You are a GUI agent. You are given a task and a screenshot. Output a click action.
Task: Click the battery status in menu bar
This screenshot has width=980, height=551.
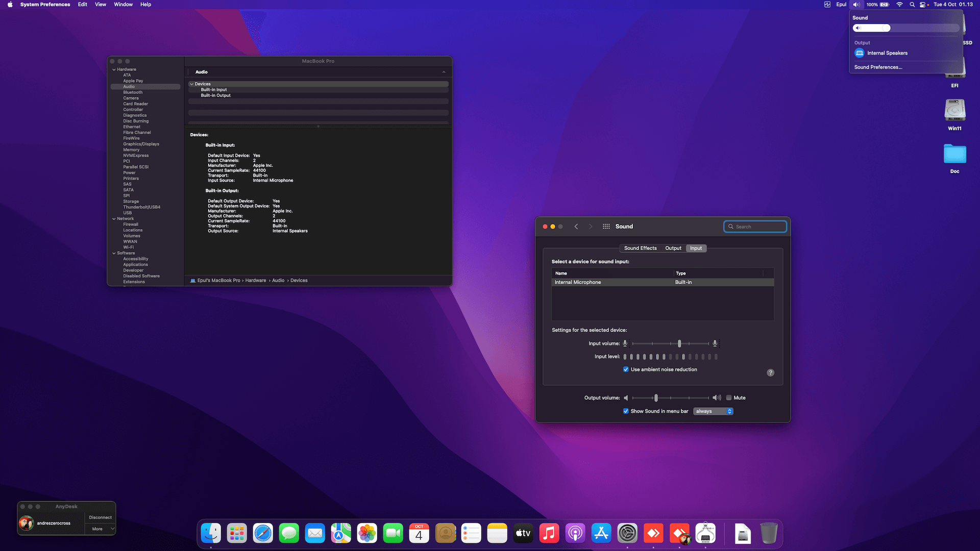tap(878, 5)
